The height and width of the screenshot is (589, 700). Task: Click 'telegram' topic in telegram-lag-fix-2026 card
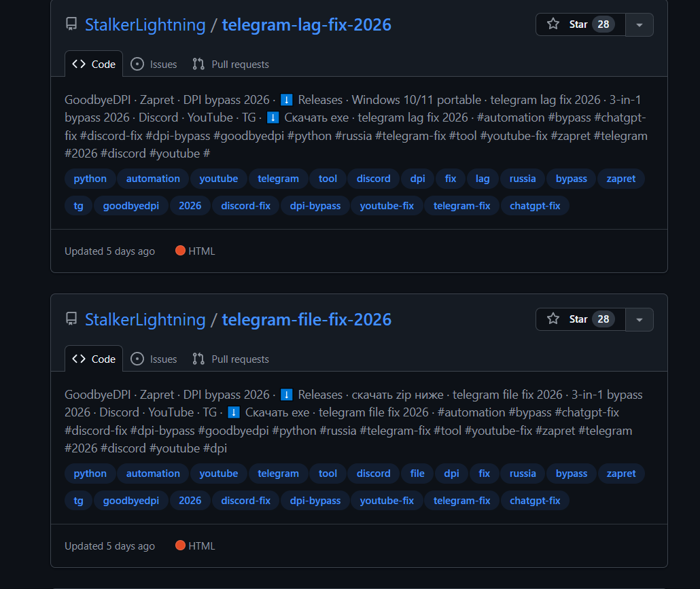point(278,179)
